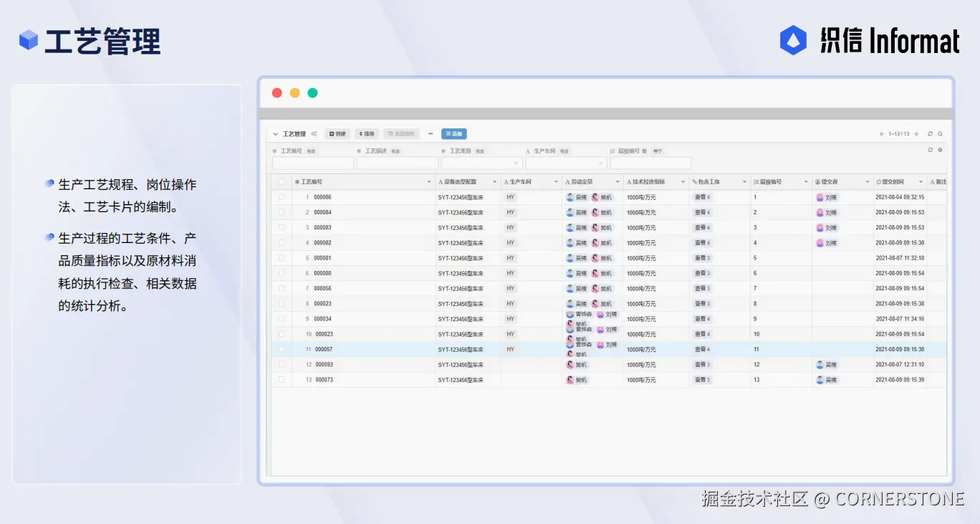Click 查看 4 link in row 000086
980x524 pixels.
[x=702, y=197]
